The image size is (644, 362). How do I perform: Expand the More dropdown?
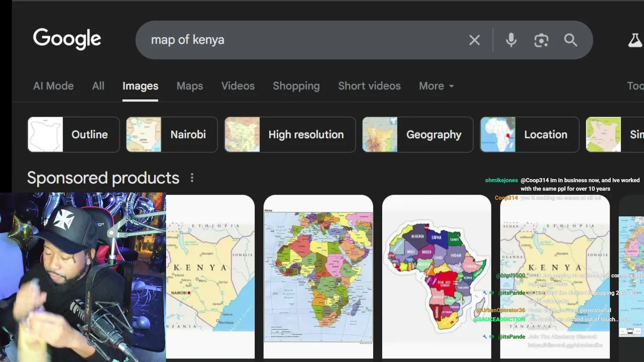coord(436,86)
